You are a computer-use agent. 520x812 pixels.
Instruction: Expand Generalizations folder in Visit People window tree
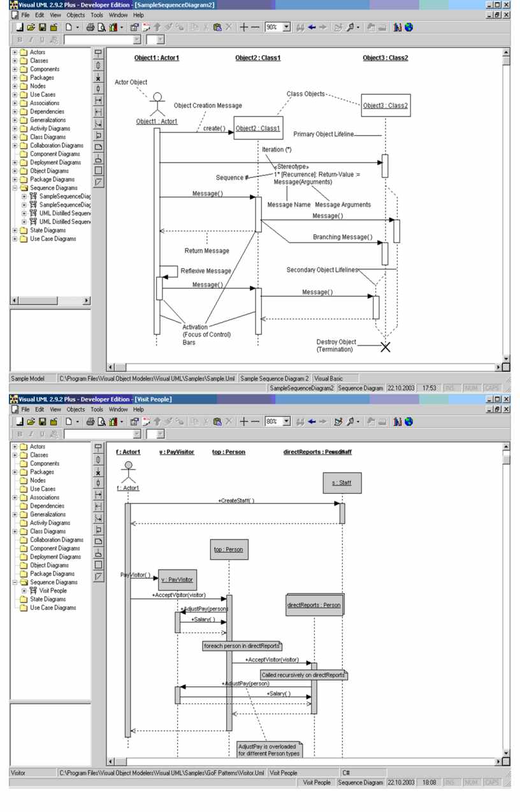tap(15, 514)
